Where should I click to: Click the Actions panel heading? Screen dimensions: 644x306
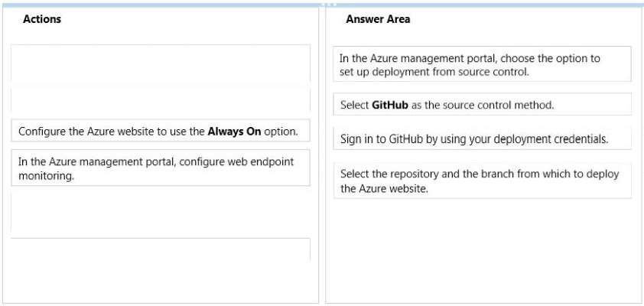(x=42, y=19)
